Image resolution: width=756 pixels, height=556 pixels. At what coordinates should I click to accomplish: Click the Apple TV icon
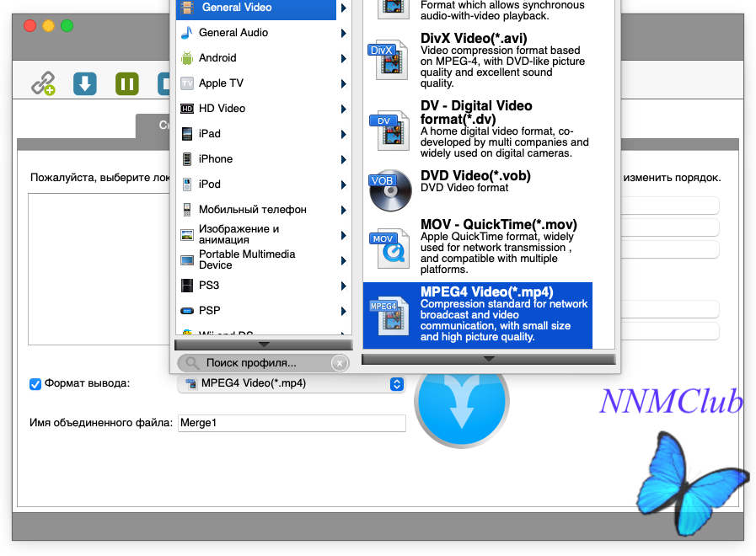(x=186, y=83)
